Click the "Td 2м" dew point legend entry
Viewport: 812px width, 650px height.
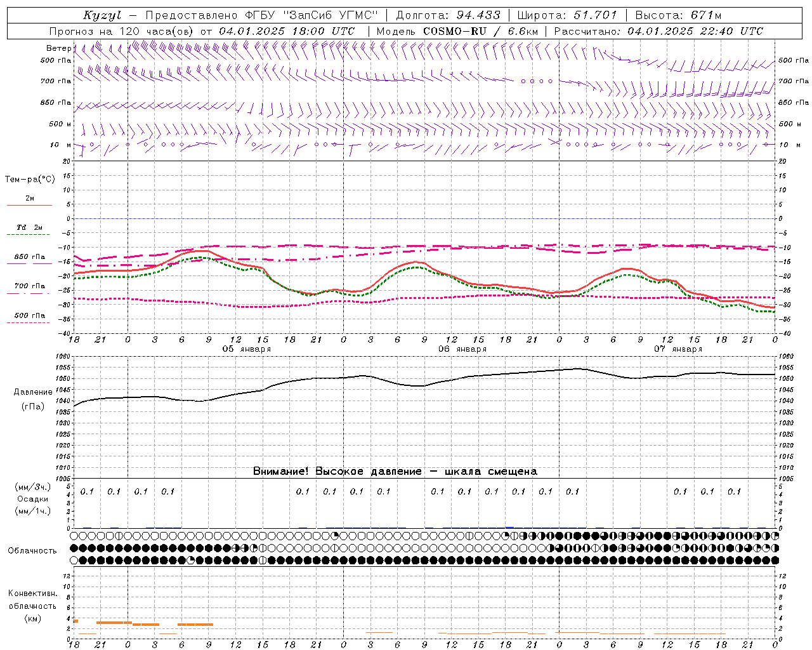29,227
